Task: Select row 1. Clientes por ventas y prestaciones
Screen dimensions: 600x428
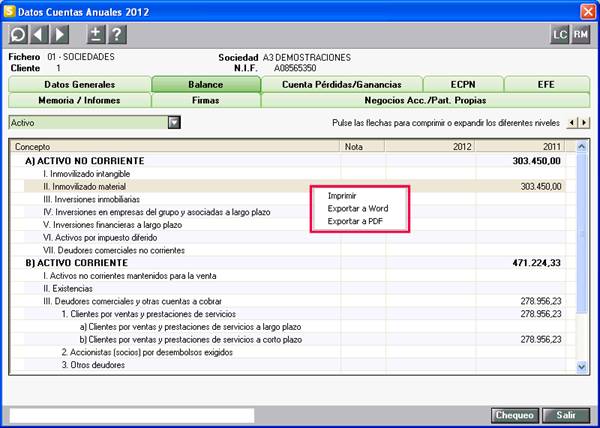Action: (x=295, y=314)
